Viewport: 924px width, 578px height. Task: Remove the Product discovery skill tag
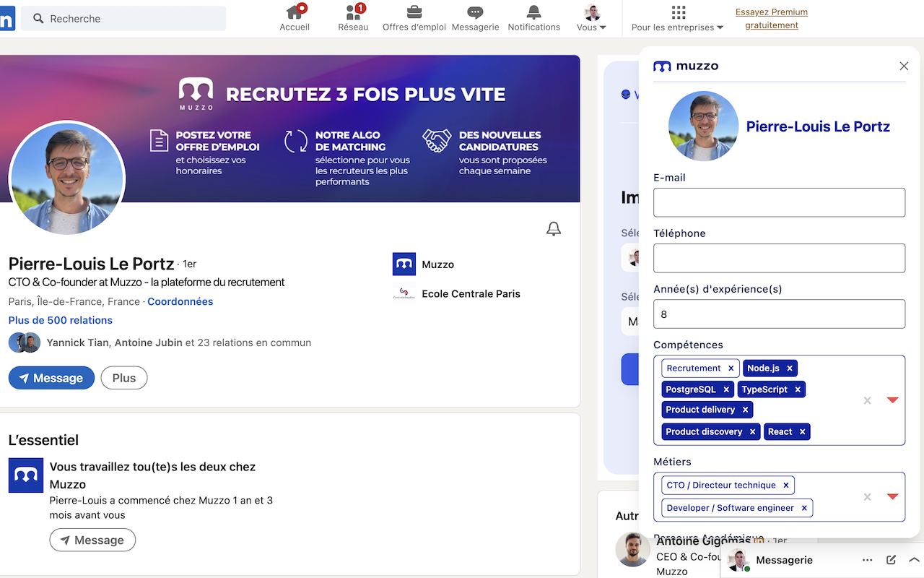tap(753, 431)
